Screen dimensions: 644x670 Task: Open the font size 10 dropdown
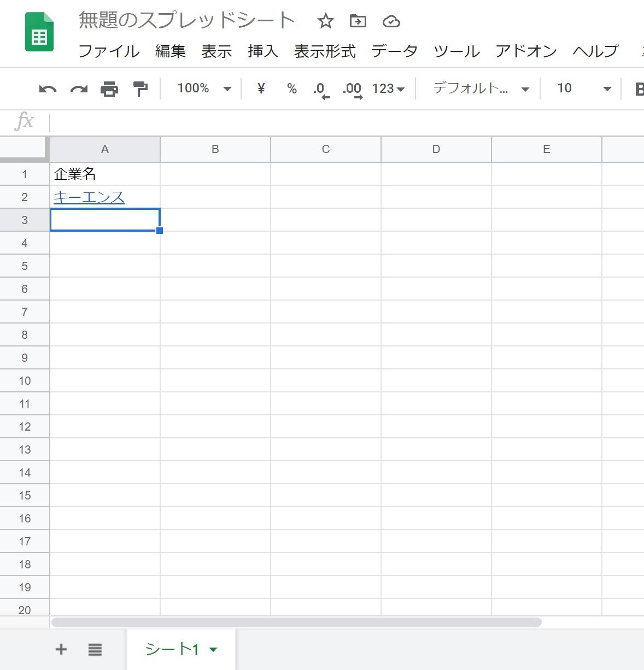[583, 89]
